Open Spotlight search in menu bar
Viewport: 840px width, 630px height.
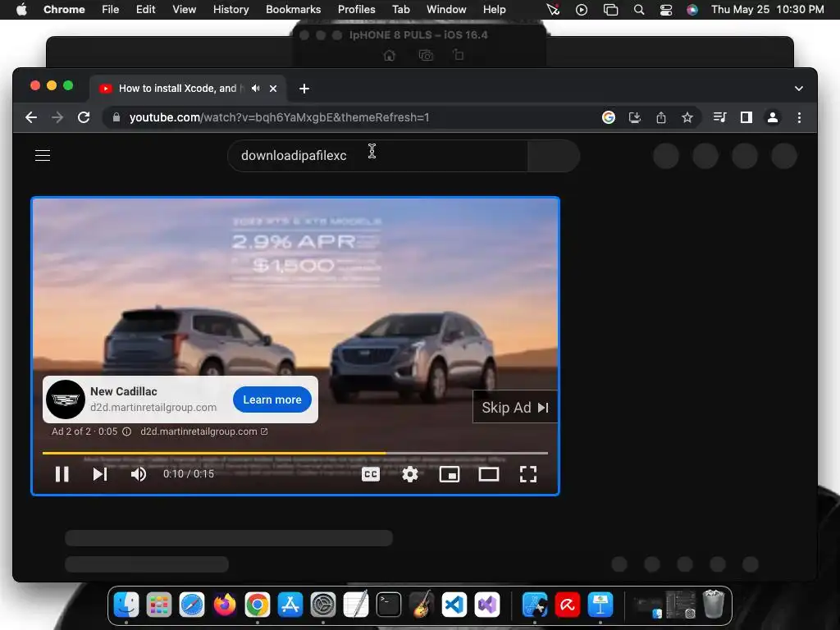(638, 9)
